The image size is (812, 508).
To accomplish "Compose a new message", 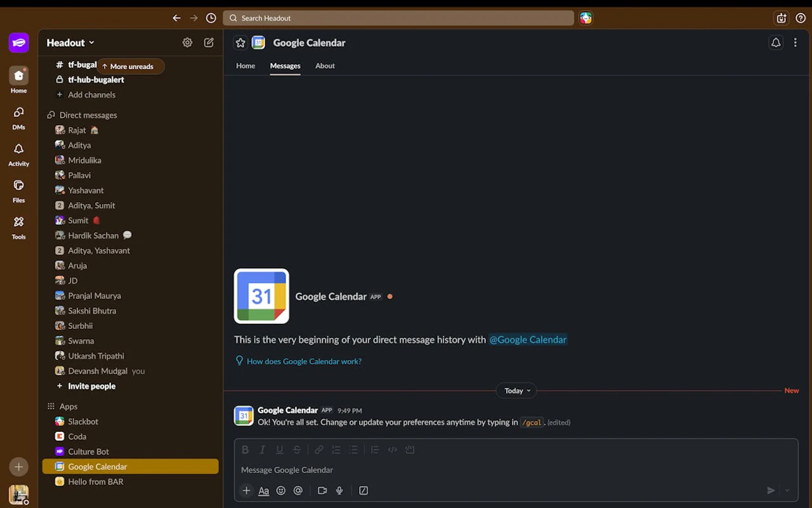I will click(x=209, y=43).
